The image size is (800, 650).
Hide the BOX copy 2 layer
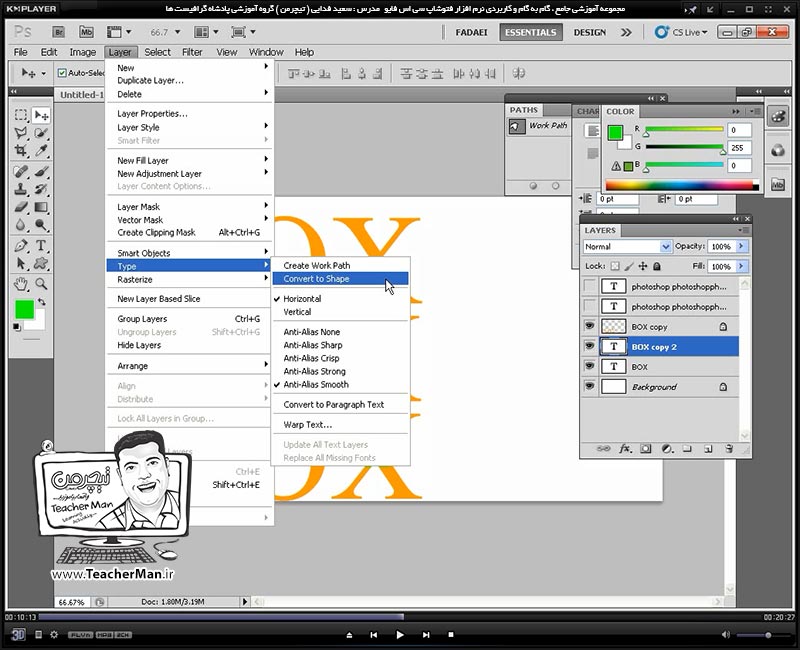point(589,346)
